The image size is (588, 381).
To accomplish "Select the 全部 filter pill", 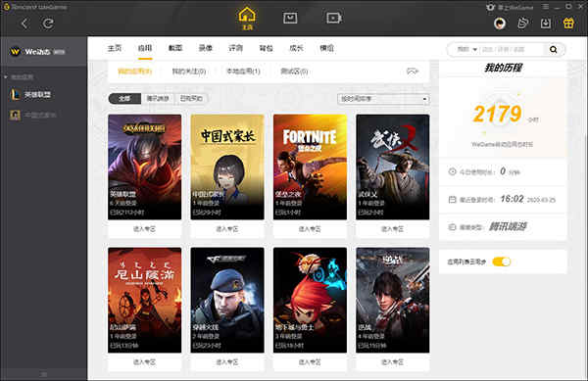I will (x=124, y=99).
